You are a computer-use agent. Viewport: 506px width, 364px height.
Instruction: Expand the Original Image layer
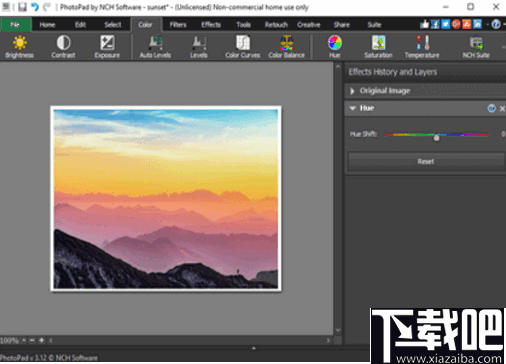[352, 91]
